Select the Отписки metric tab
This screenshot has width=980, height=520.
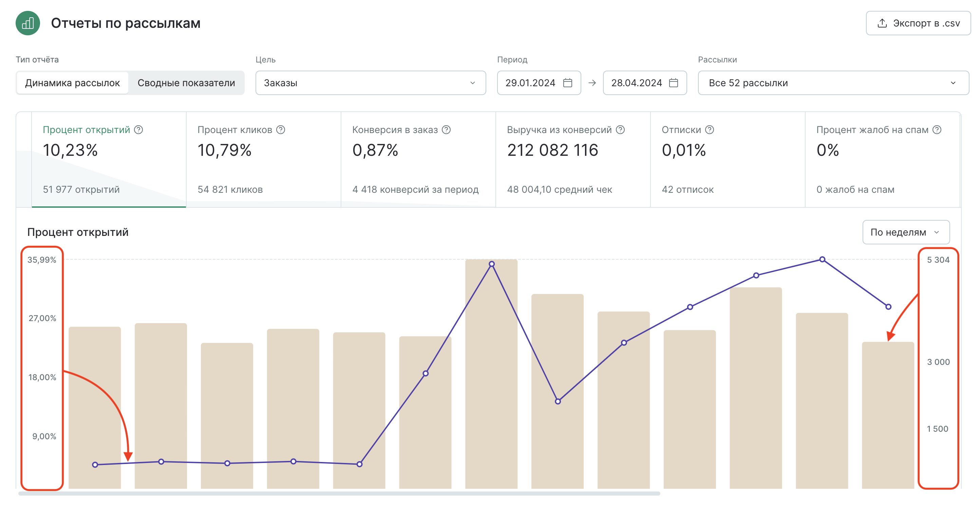[x=728, y=160]
